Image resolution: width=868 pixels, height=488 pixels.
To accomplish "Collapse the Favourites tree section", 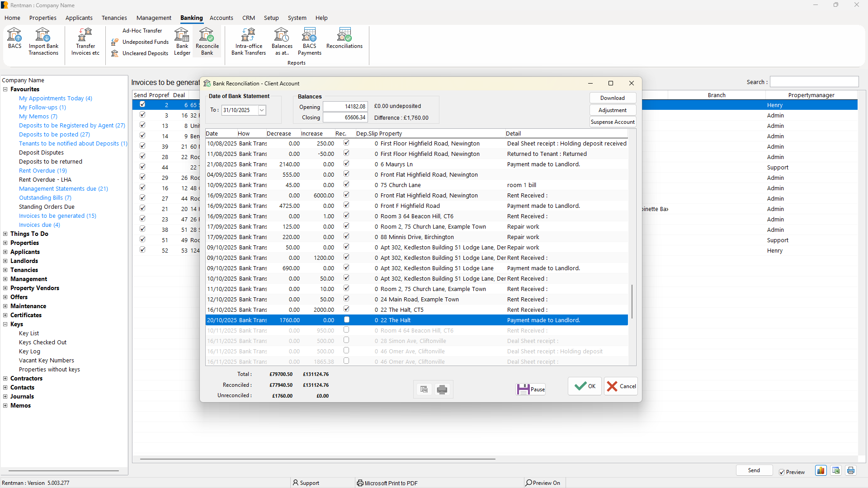I will pyautogui.click(x=5, y=89).
